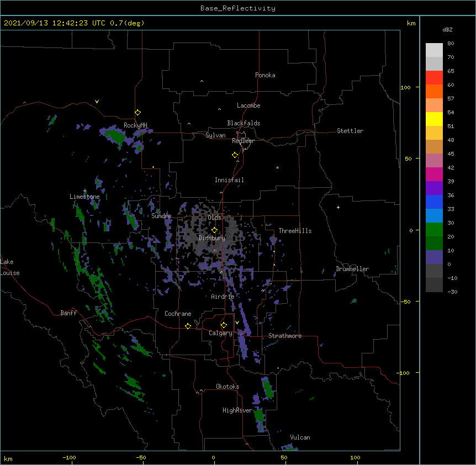The height and width of the screenshot is (465, 476).
Task: Select the blue 36-33 dBZ legend swatch
Action: click(x=434, y=202)
